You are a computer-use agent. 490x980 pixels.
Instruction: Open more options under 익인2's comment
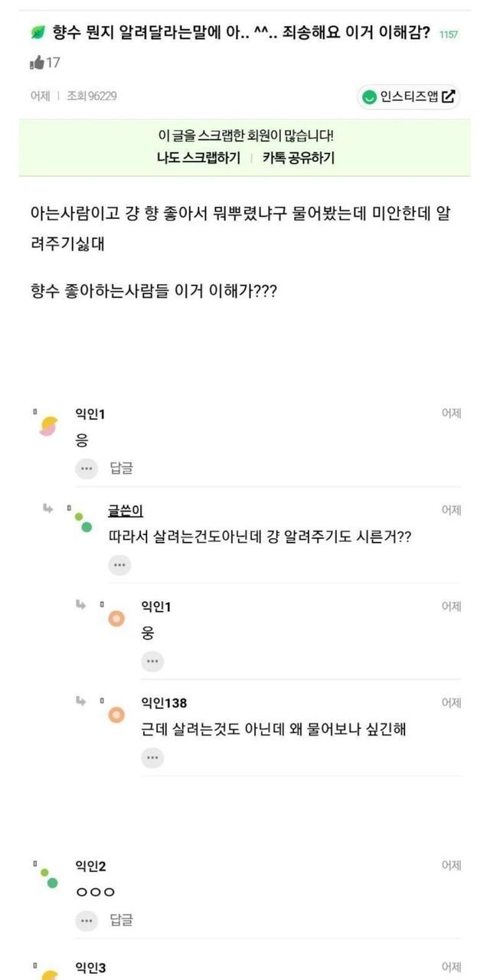(86, 920)
